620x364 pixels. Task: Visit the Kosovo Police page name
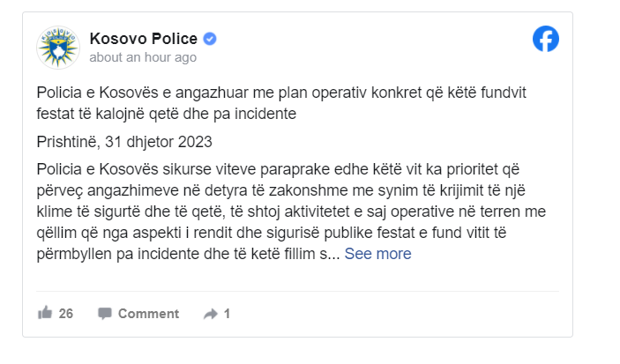[144, 39]
